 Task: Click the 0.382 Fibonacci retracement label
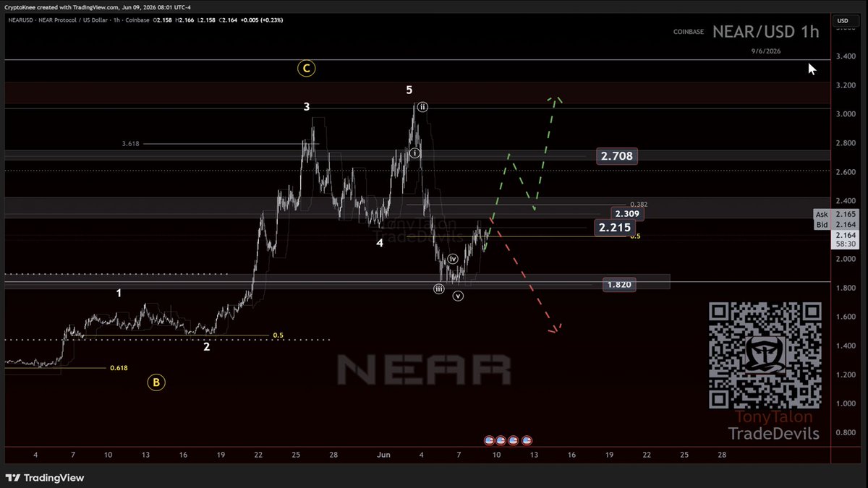click(638, 205)
